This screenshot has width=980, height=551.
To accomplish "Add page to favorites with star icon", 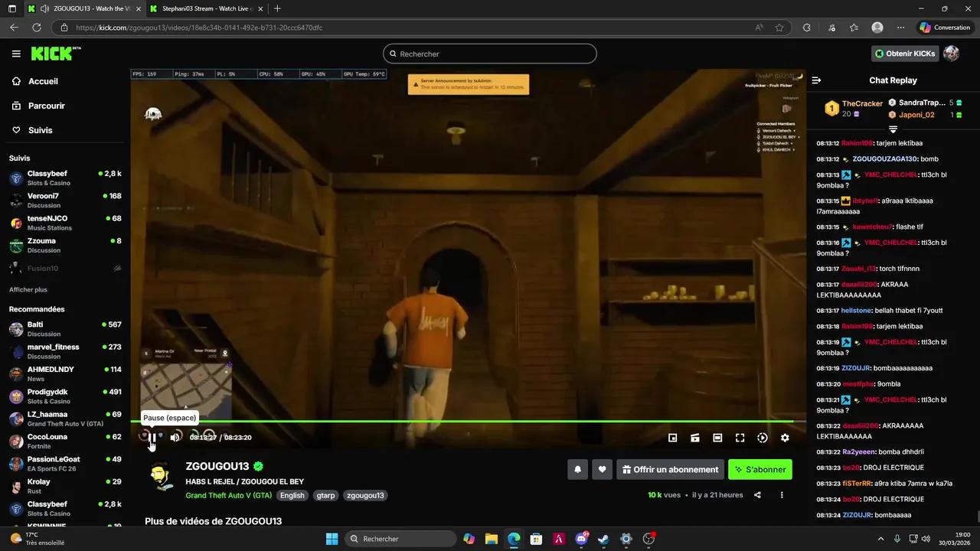I will click(x=779, y=28).
